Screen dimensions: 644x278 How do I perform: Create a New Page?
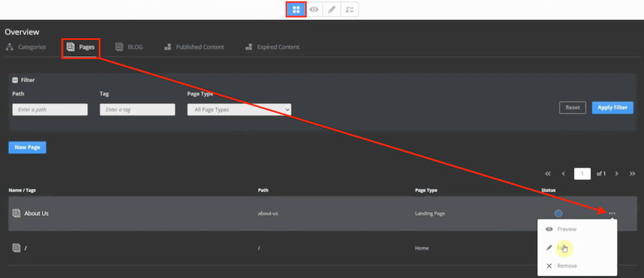[x=27, y=147]
